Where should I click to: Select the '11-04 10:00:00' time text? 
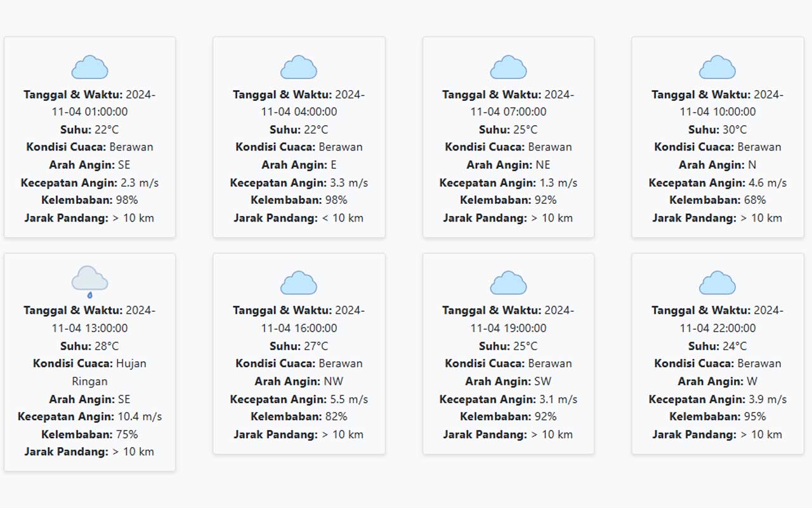(x=717, y=112)
